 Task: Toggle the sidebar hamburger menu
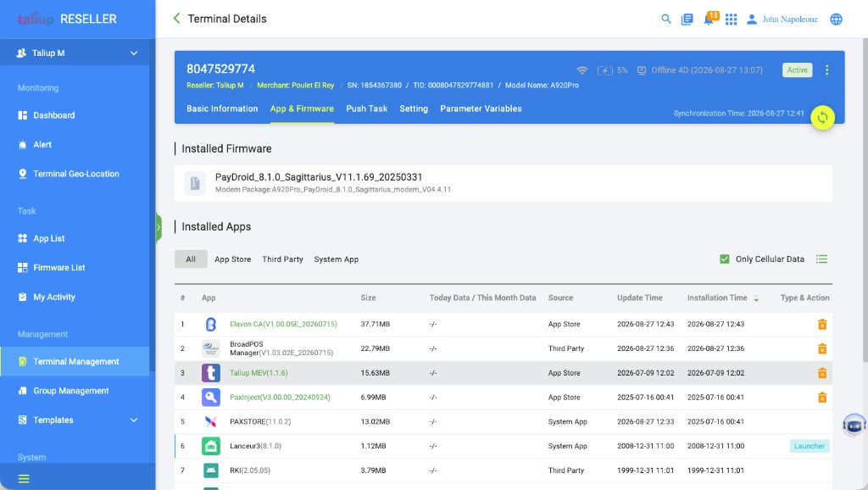coord(23,478)
